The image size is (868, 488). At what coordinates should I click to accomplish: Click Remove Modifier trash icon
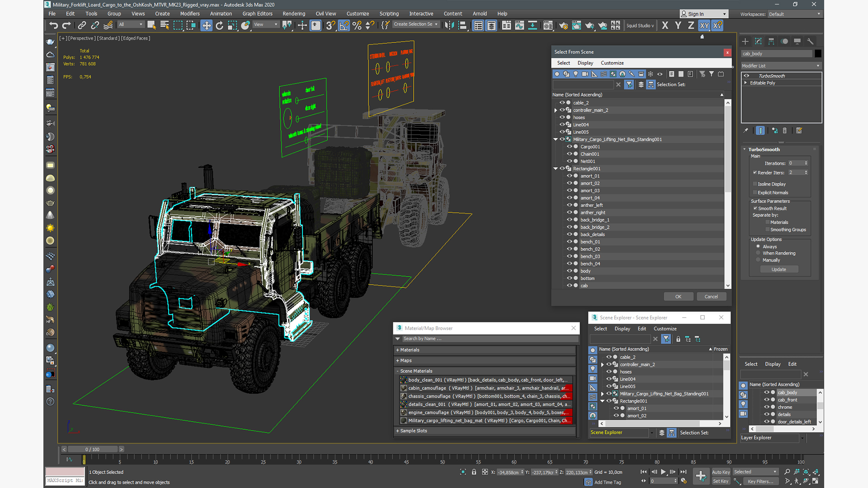(785, 131)
